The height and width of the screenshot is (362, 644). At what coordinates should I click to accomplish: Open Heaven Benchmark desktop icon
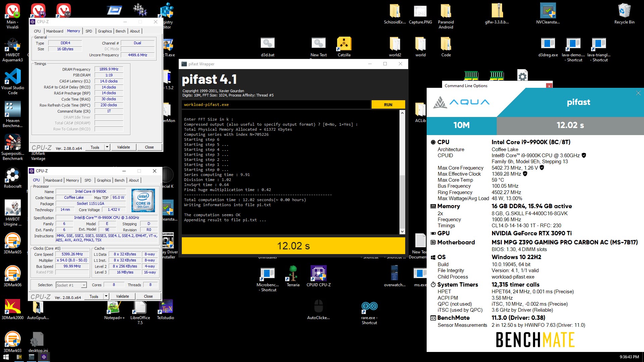pos(13,115)
